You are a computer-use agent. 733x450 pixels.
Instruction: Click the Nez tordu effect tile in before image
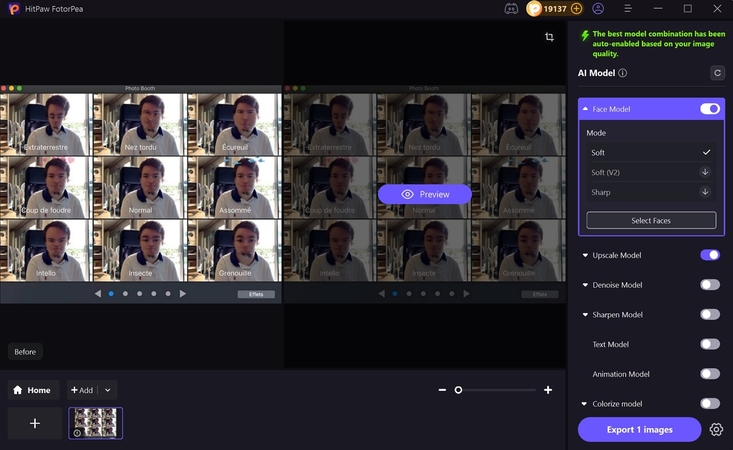pyautogui.click(x=140, y=124)
